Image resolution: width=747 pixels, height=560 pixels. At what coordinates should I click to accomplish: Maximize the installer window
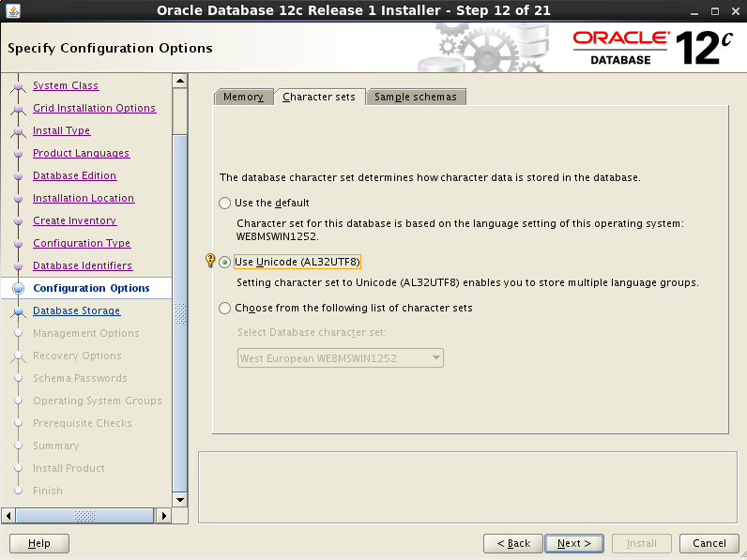click(714, 11)
